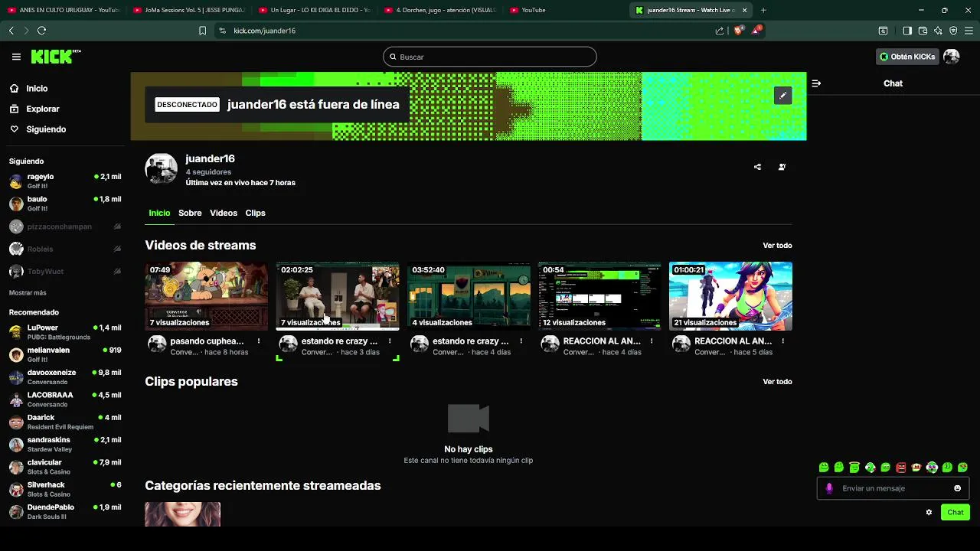
Task: Click the edit pencil icon on the channel banner
Action: point(782,96)
